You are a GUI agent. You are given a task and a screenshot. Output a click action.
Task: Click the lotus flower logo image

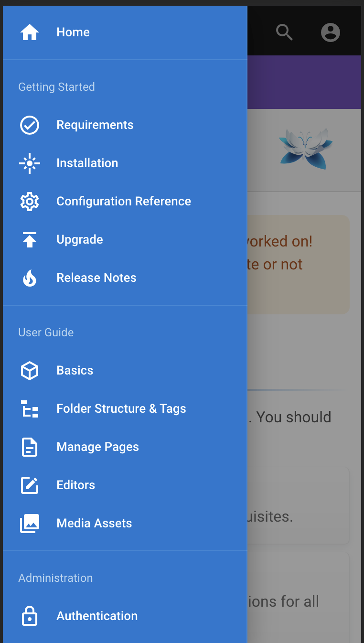pyautogui.click(x=306, y=148)
